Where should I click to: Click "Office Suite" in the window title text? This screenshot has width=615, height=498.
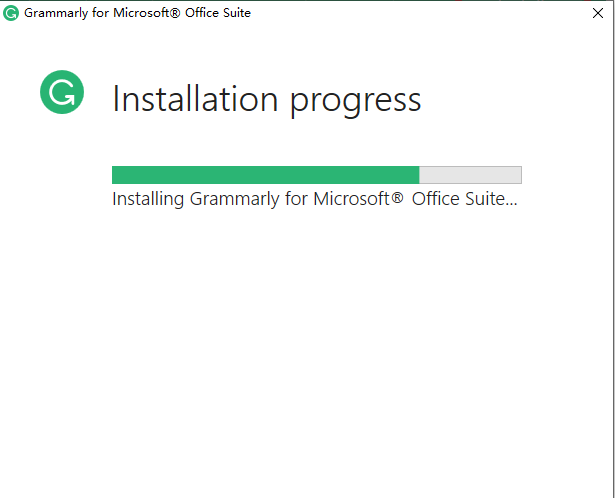point(218,13)
